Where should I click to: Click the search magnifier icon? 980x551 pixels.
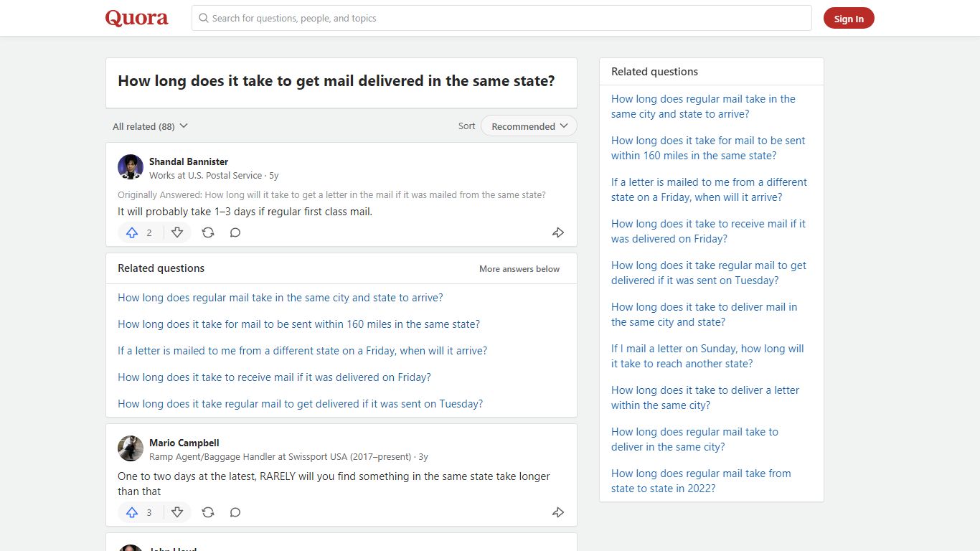point(204,18)
